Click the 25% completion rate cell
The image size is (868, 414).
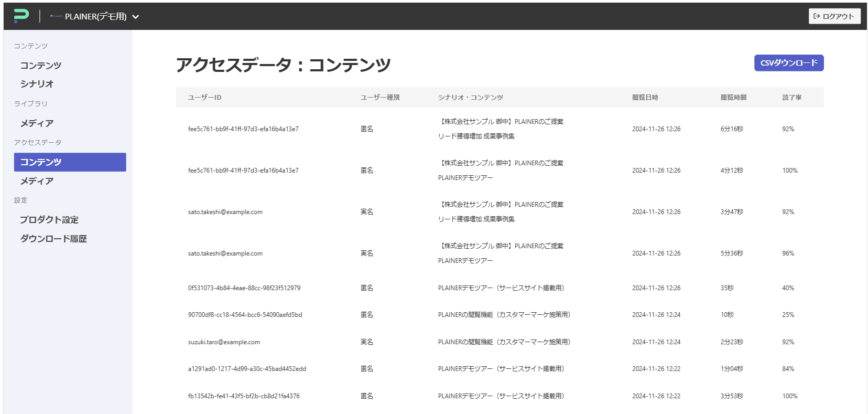[x=788, y=315]
